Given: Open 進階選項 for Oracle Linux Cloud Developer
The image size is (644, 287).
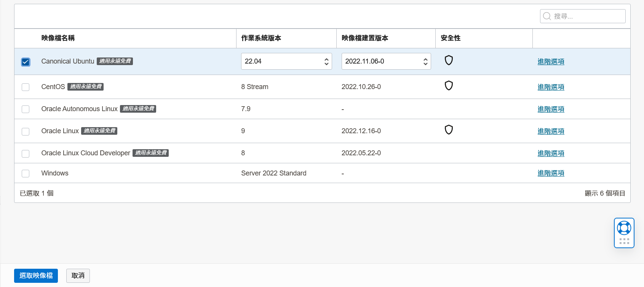Looking at the screenshot, I should [x=551, y=153].
